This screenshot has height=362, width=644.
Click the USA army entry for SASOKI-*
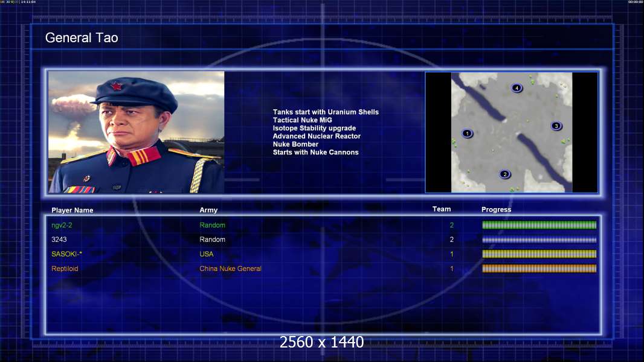(206, 254)
